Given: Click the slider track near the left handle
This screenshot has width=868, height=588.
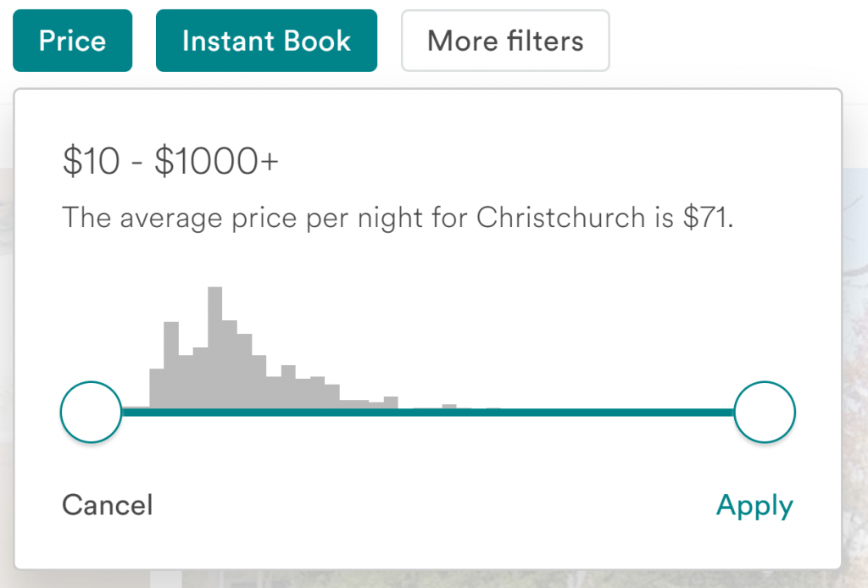Looking at the screenshot, I should 136,413.
